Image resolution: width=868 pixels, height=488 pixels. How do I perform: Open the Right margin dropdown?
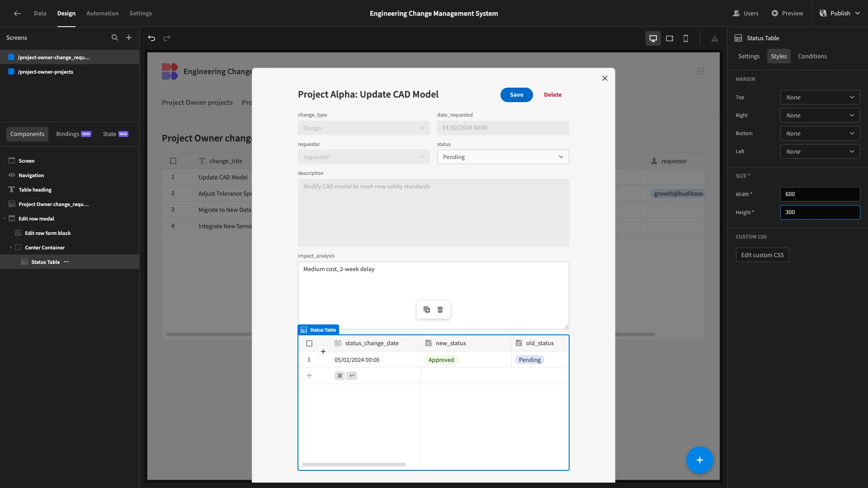820,115
